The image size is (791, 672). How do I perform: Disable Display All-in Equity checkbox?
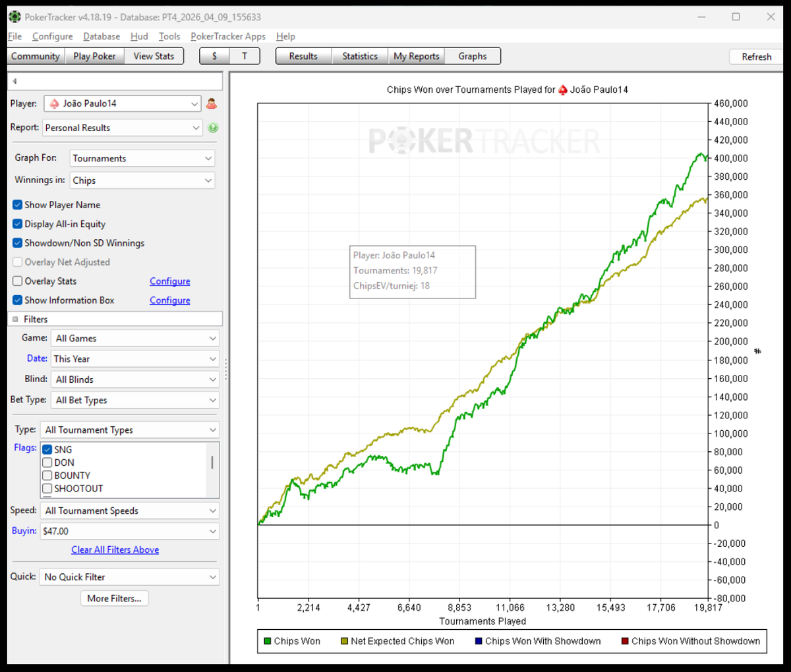tap(18, 224)
